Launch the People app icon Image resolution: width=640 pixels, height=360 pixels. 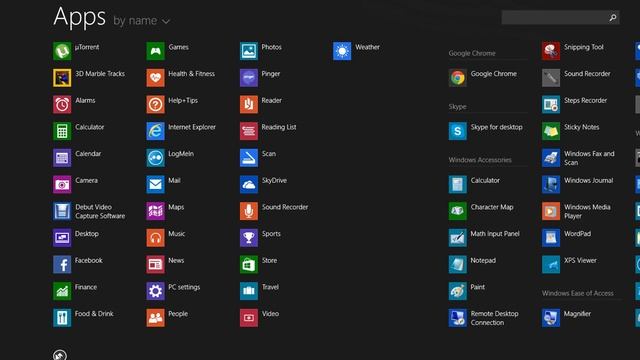156,318
